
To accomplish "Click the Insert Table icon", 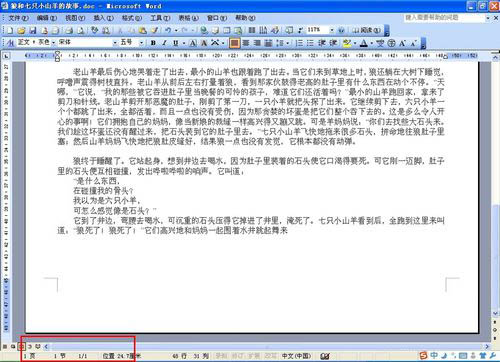I will click(x=227, y=30).
